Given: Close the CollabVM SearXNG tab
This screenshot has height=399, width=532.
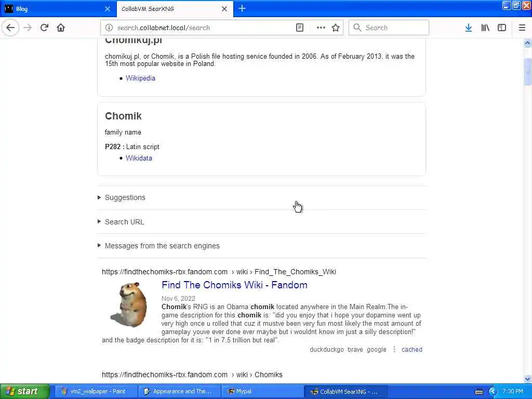Looking at the screenshot, I should point(224,9).
